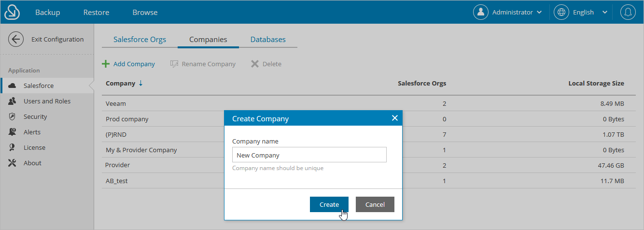Open the Browse menu
644x230 pixels.
tap(145, 12)
